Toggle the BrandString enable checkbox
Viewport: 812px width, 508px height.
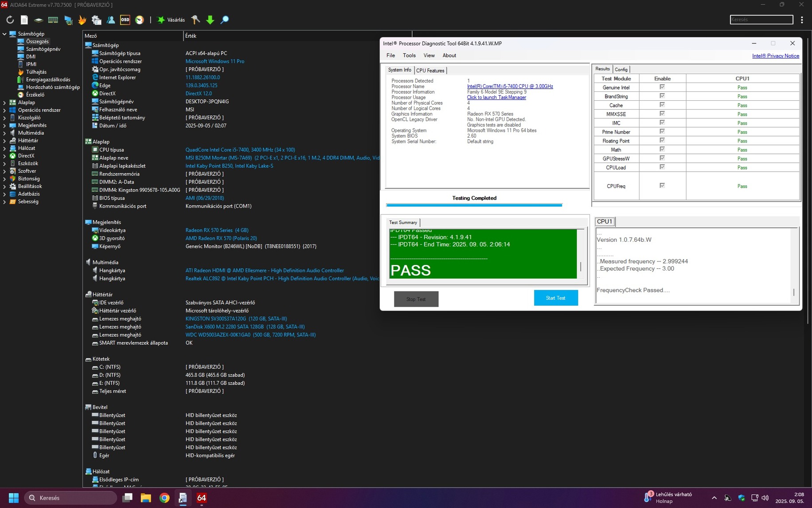(x=662, y=96)
